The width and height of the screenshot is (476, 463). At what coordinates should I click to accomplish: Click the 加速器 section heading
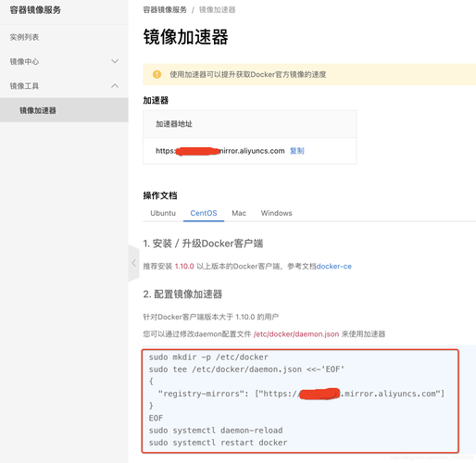click(156, 100)
